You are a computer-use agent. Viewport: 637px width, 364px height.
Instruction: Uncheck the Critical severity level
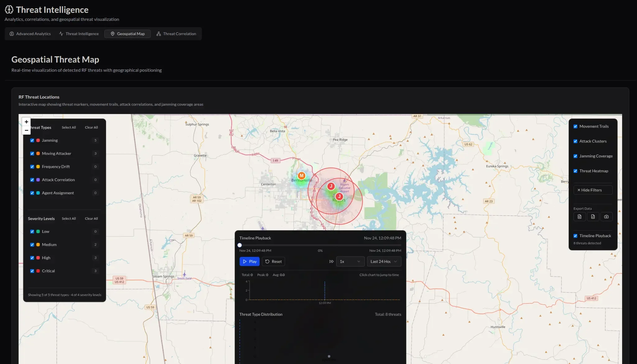click(32, 271)
